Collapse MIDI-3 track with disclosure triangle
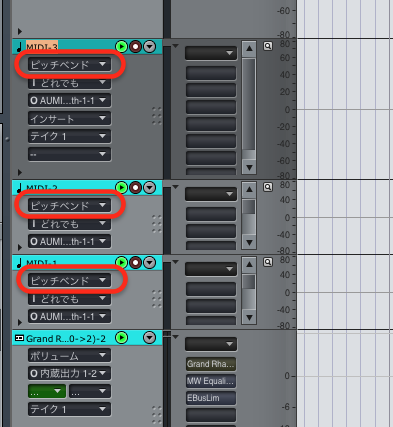The image size is (393, 427). point(20,172)
